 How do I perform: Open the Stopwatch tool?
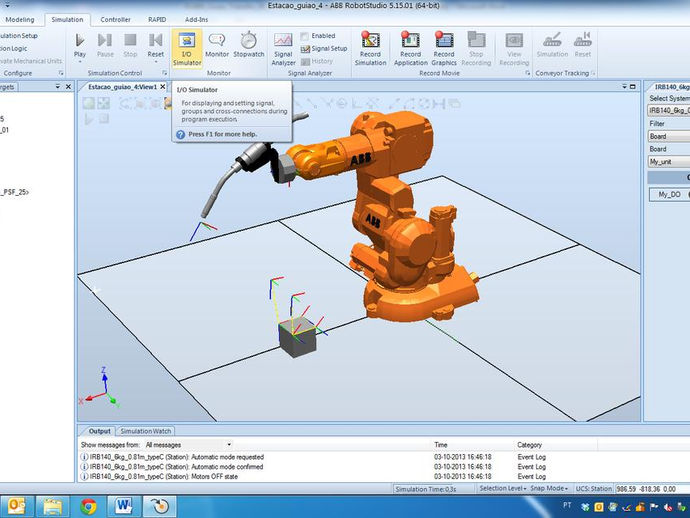coord(249,44)
